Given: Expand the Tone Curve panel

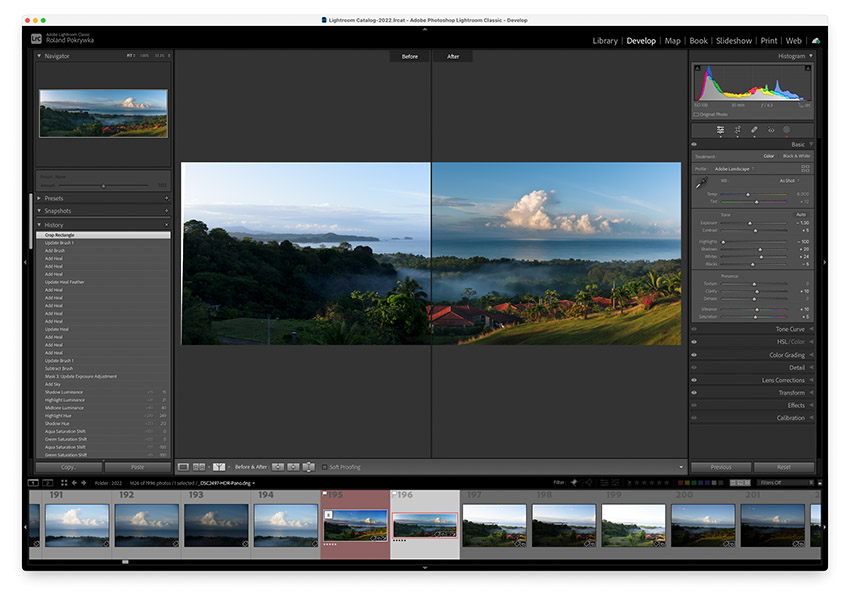Looking at the screenshot, I should point(789,329).
